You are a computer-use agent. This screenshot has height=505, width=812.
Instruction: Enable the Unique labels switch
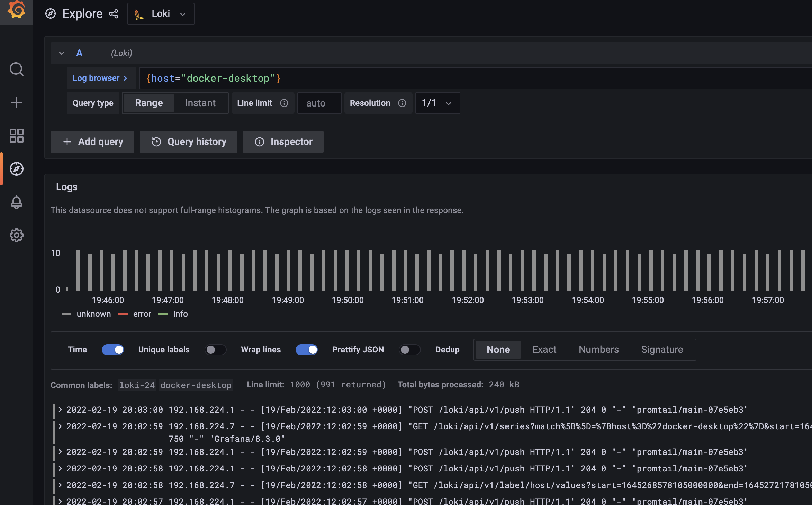215,350
